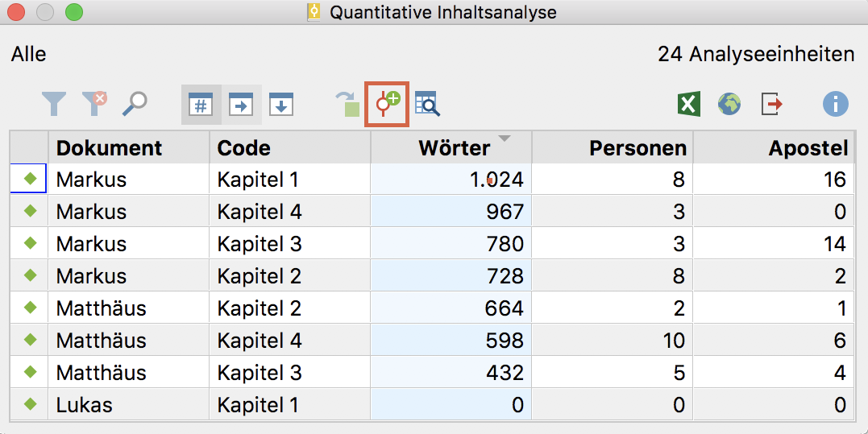Click the remove-all-filters funnel icon
This screenshot has height=434, width=868.
94,103
